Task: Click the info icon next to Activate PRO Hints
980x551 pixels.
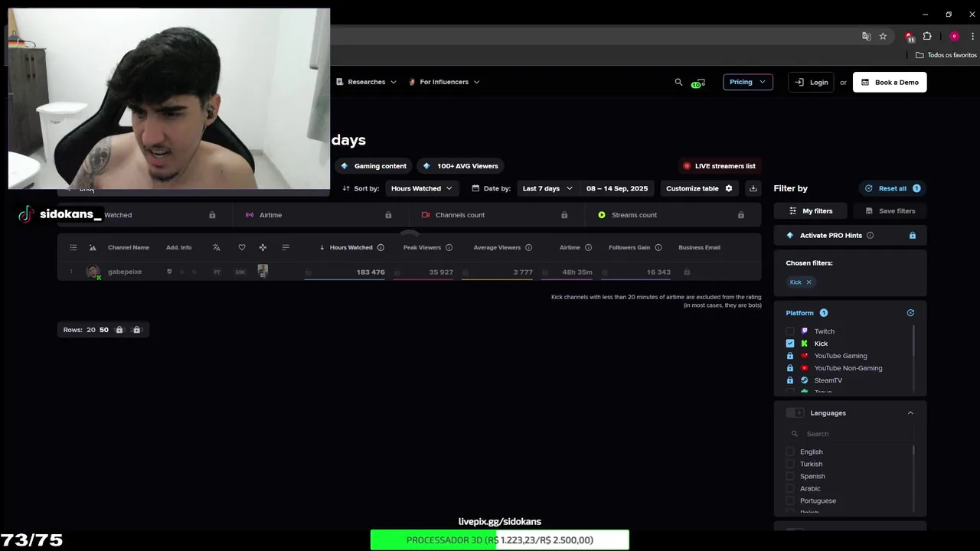Action: 870,235
